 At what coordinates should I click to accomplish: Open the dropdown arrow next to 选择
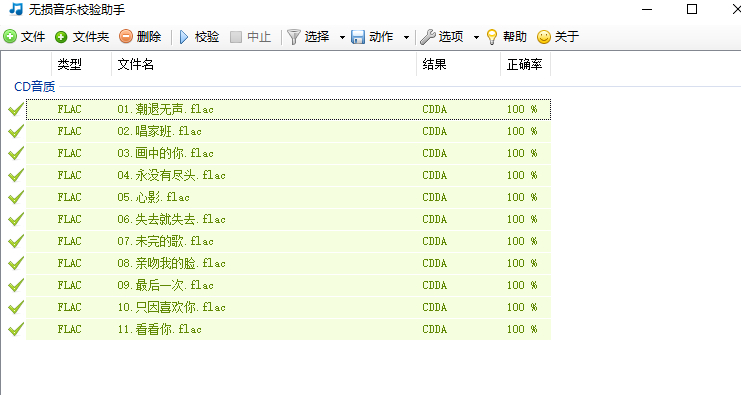click(x=342, y=37)
